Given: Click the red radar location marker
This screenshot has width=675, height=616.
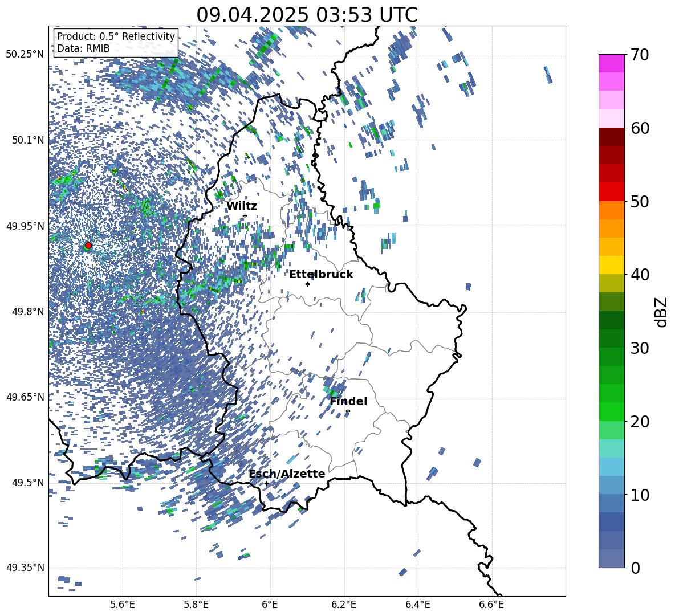Looking at the screenshot, I should (88, 246).
